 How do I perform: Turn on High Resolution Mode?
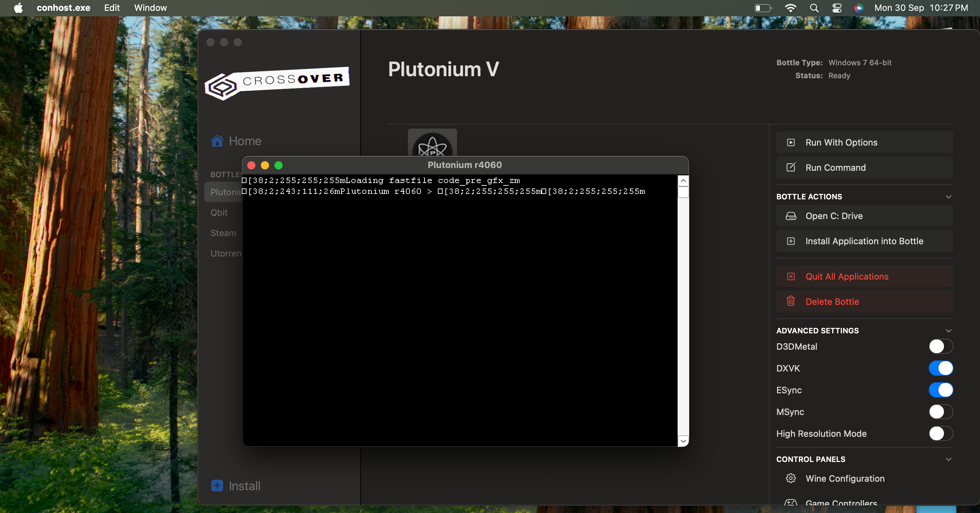pos(941,433)
